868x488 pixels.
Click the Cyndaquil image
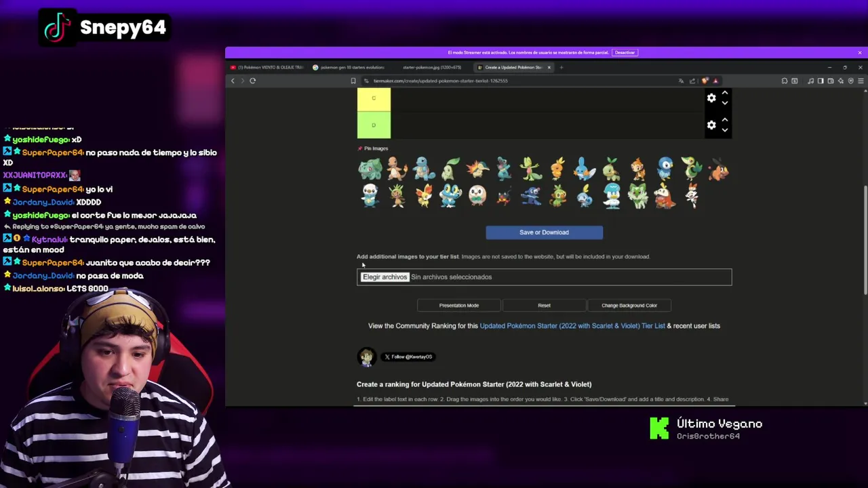point(477,169)
